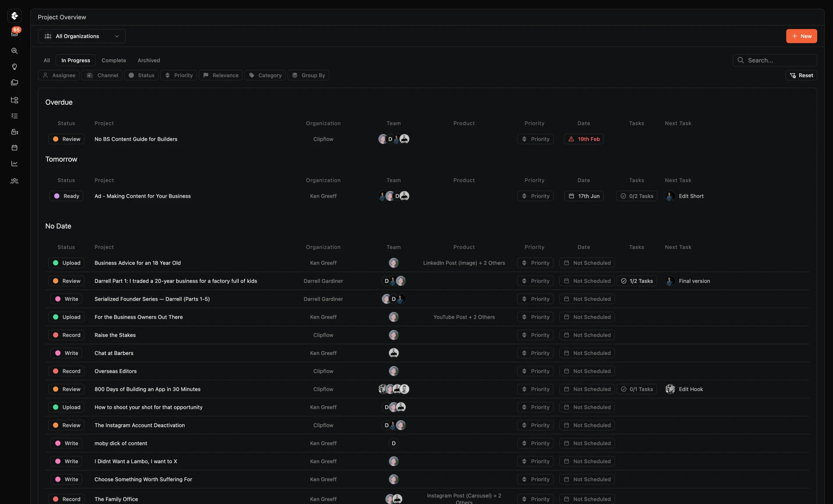Click the D avatar for moby dick row
Screen dimensions: 833x504
pos(394,443)
